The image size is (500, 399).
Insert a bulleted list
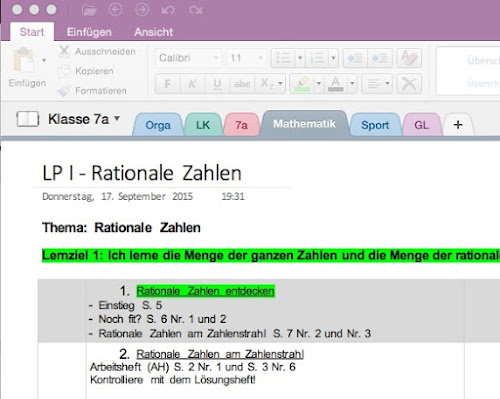pos(283,58)
